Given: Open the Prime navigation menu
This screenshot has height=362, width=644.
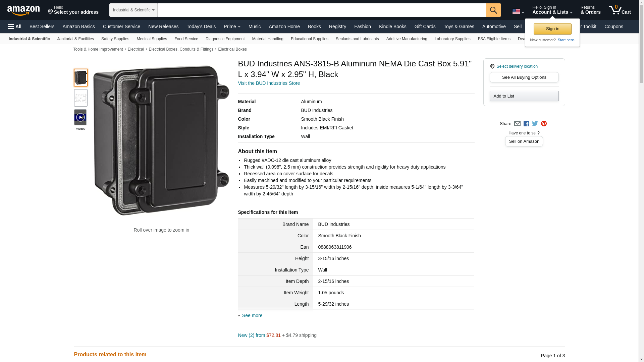Looking at the screenshot, I should point(232,26).
